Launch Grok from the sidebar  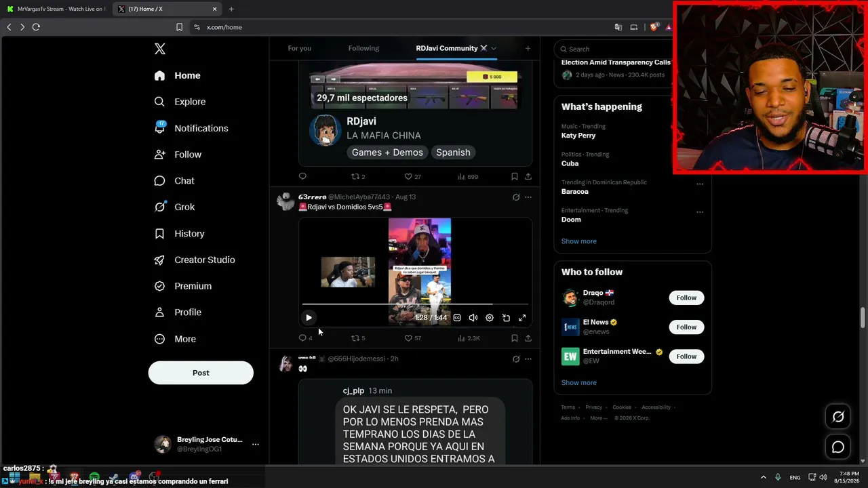click(x=174, y=207)
